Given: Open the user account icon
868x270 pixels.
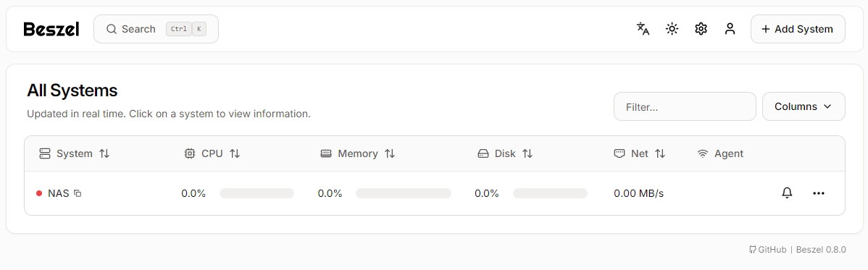Looking at the screenshot, I should tap(730, 29).
